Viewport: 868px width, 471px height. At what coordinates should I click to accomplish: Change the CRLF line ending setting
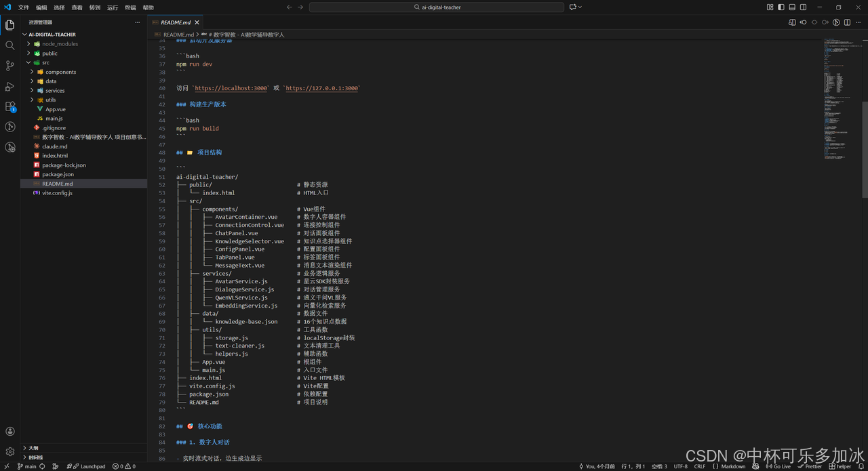[699, 466]
